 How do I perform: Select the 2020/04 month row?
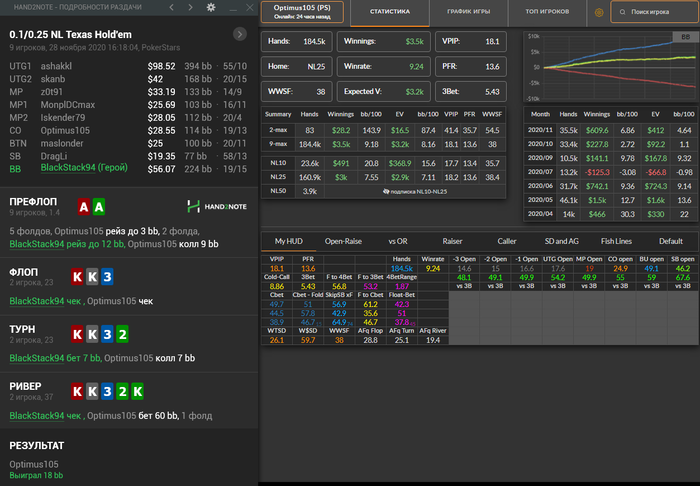coord(611,214)
